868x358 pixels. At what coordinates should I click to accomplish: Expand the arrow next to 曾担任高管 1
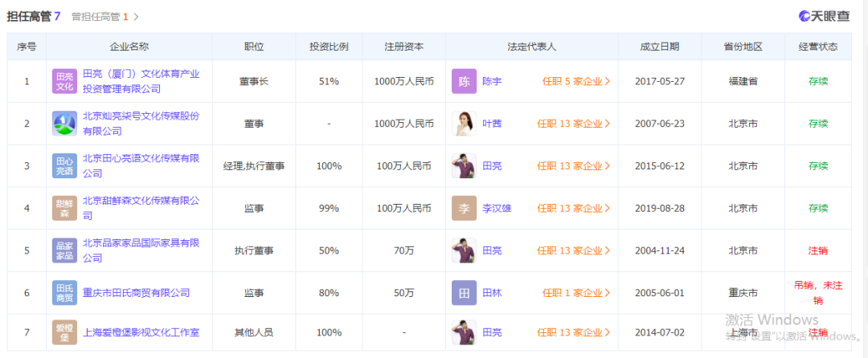pos(136,17)
